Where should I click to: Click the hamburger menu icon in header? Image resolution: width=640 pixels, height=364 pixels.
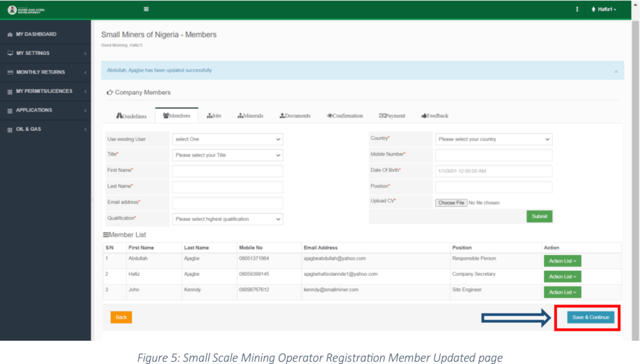[146, 9]
